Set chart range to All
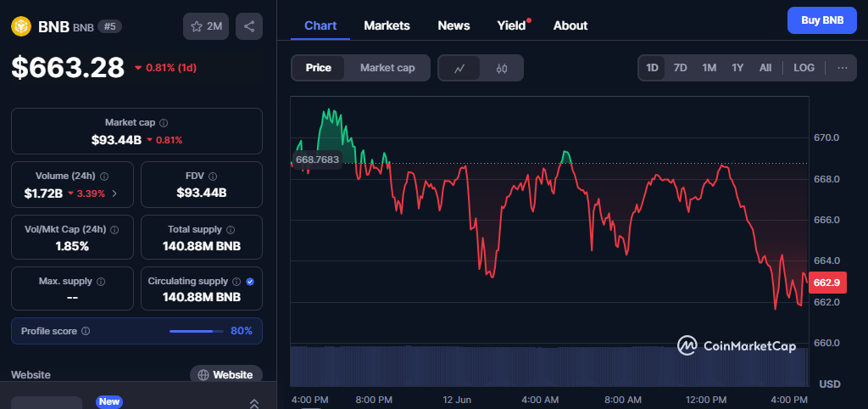Screen dimensions: 868x409 (x=765, y=68)
